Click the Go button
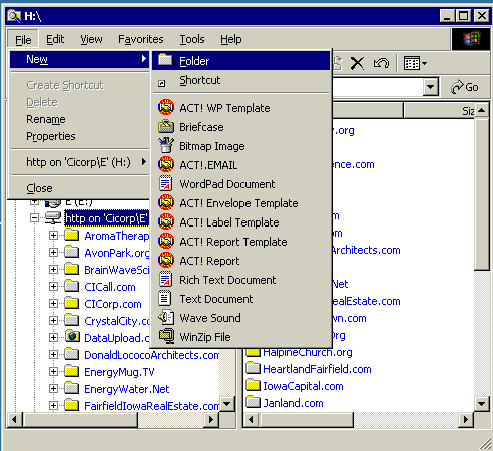This screenshot has width=493, height=451. (x=465, y=87)
